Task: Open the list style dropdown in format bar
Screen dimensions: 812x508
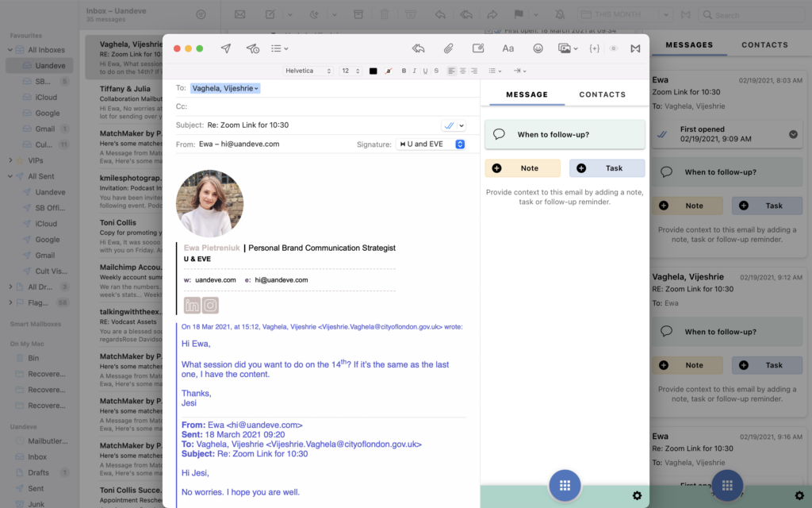Action: pyautogui.click(x=495, y=71)
